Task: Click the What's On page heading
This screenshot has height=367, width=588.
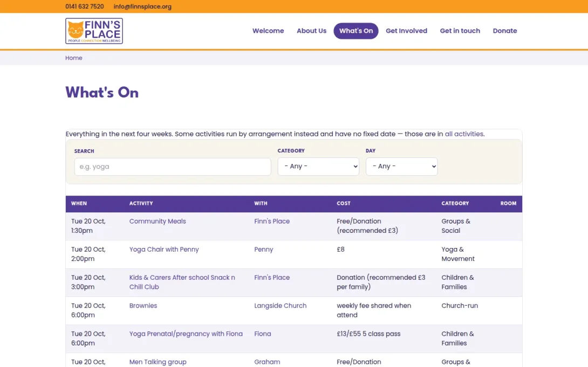Action: click(102, 93)
